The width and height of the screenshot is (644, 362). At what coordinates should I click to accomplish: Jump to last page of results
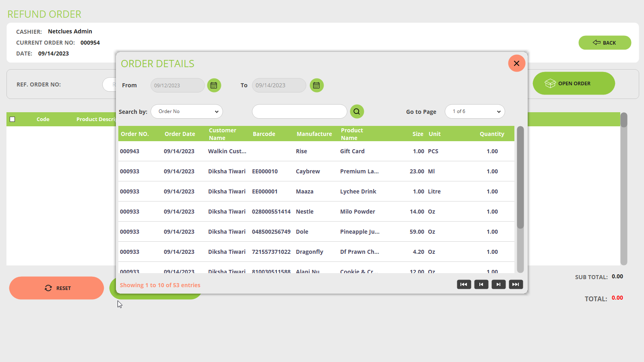(516, 284)
